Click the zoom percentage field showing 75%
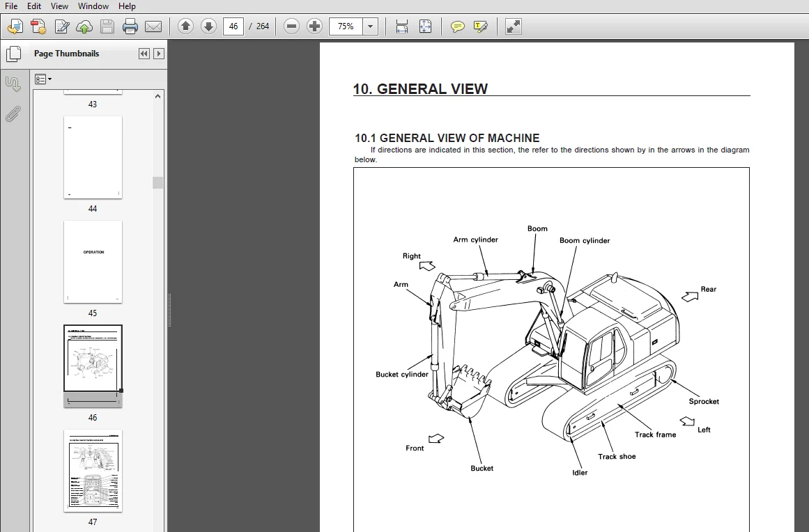Image resolution: width=809 pixels, height=532 pixels. click(x=346, y=26)
